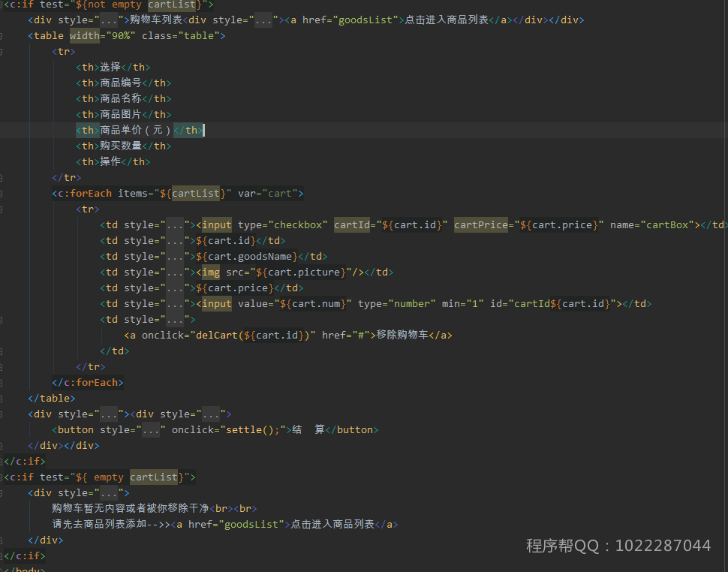Click id="cartId${cart.id}" value
Image resolution: width=728 pixels, height=572 pixels.
pos(562,304)
